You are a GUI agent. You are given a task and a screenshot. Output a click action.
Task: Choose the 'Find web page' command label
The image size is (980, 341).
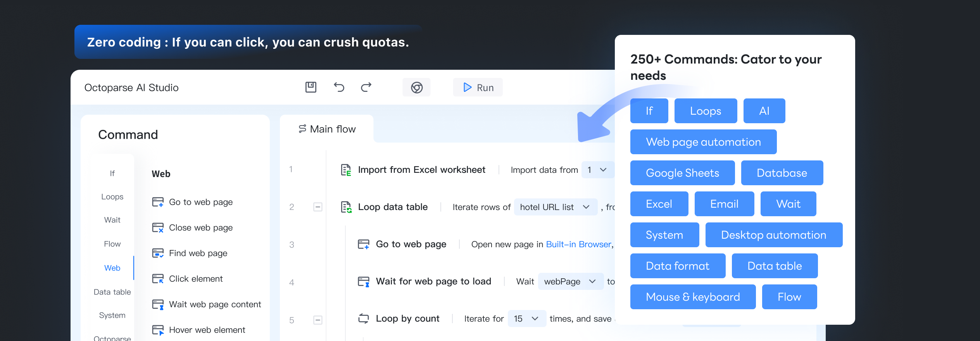(198, 253)
